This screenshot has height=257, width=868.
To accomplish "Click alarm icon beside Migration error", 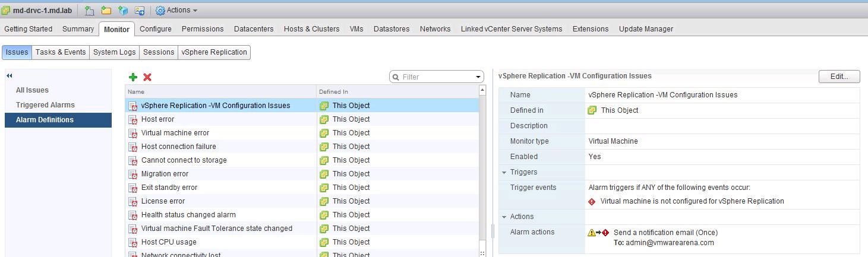I will [133, 174].
